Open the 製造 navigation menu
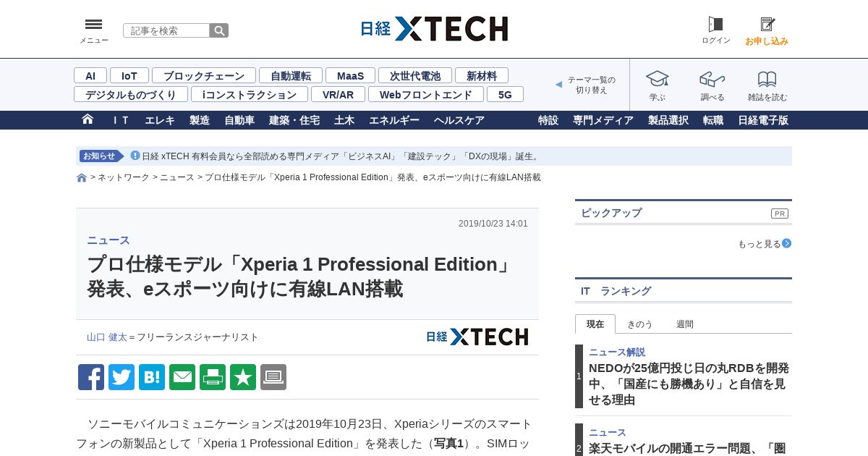This screenshot has height=456, width=868. [x=200, y=120]
